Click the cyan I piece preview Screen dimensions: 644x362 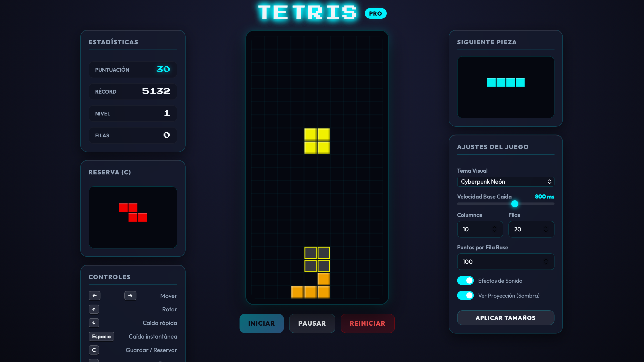506,82
